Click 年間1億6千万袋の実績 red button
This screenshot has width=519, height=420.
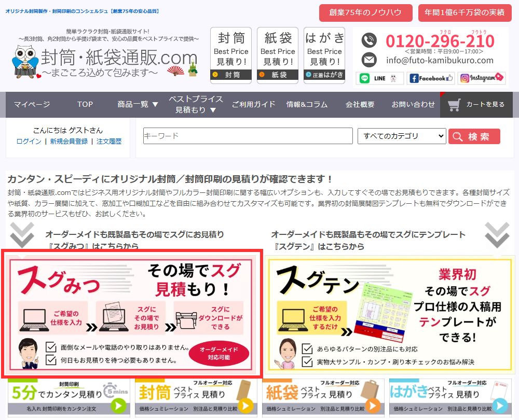pos(465,13)
